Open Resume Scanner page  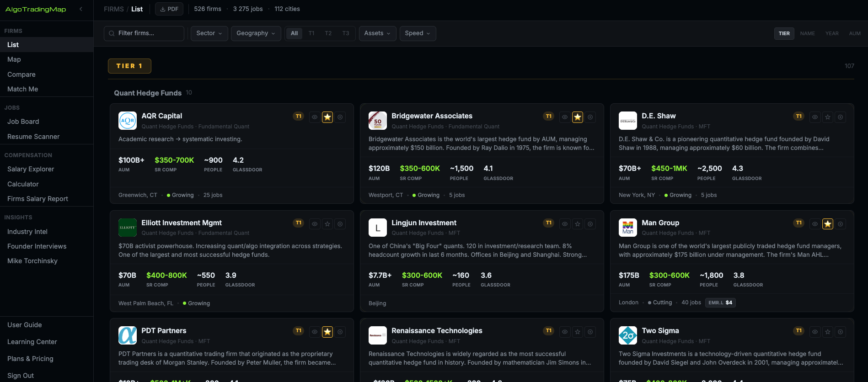[x=47, y=137]
